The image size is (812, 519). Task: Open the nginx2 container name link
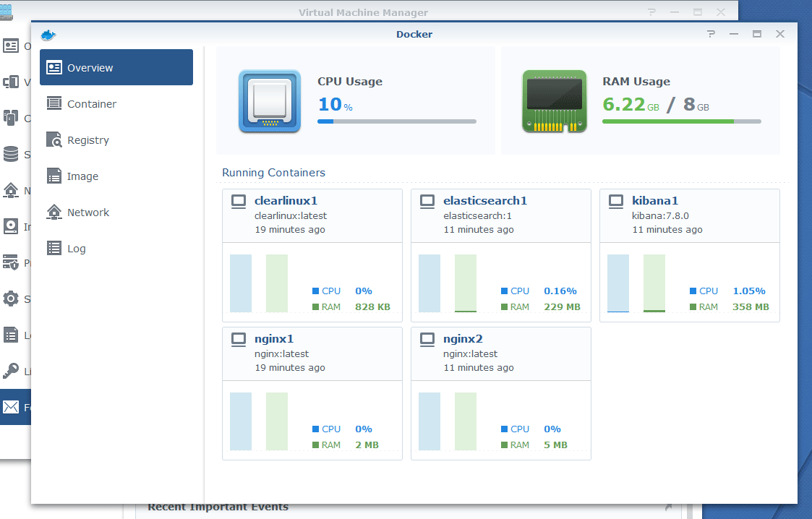tap(463, 339)
